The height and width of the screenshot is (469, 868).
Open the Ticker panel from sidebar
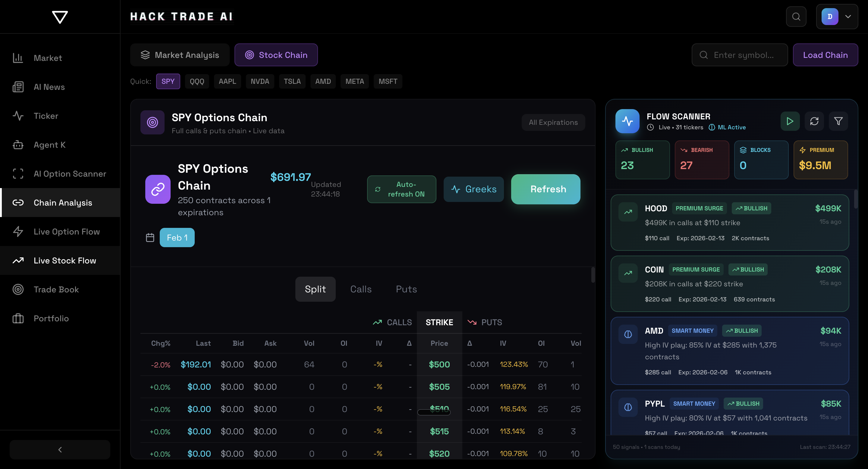point(46,116)
